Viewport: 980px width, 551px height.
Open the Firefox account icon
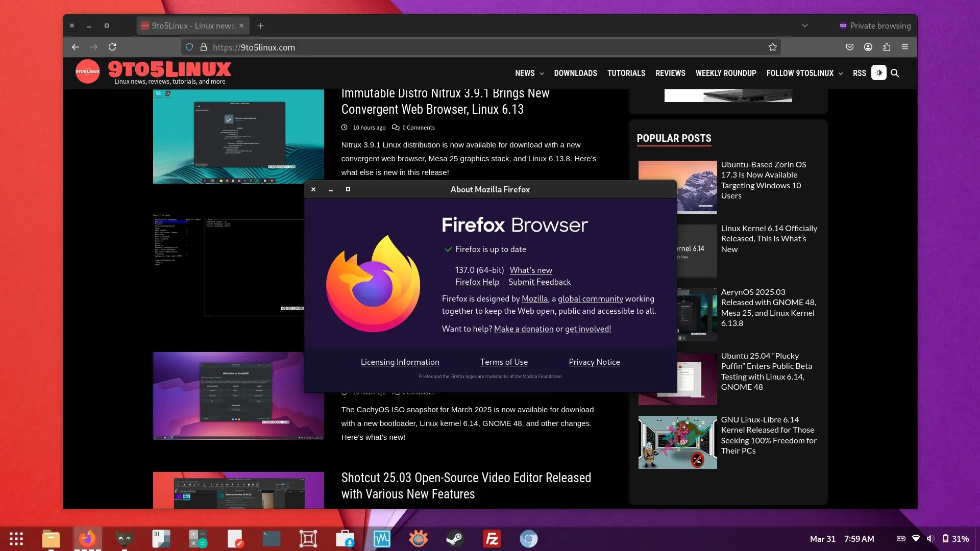click(x=868, y=47)
